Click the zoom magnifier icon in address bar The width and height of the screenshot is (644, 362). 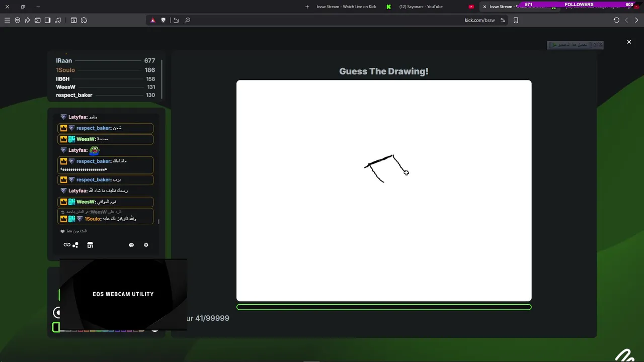[x=188, y=20]
